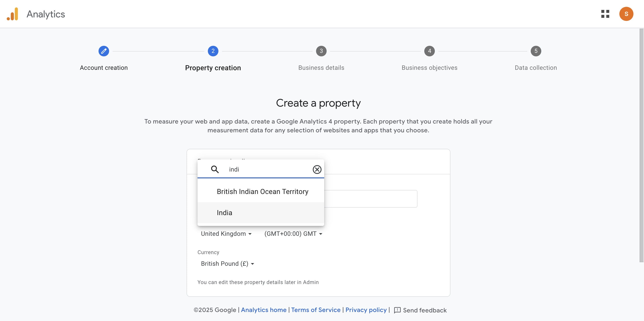The height and width of the screenshot is (321, 644).
Task: Click the search magnifier icon
Action: [x=215, y=169]
